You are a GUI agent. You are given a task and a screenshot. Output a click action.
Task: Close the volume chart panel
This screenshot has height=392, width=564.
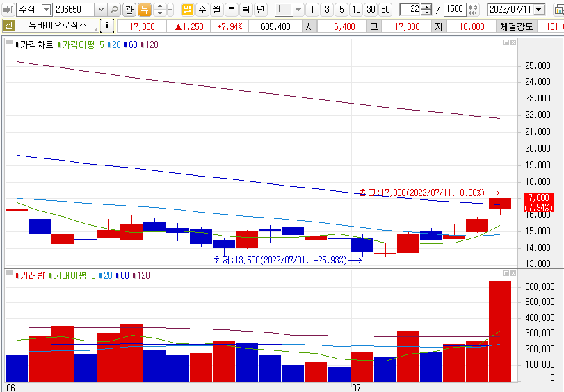click(513, 273)
